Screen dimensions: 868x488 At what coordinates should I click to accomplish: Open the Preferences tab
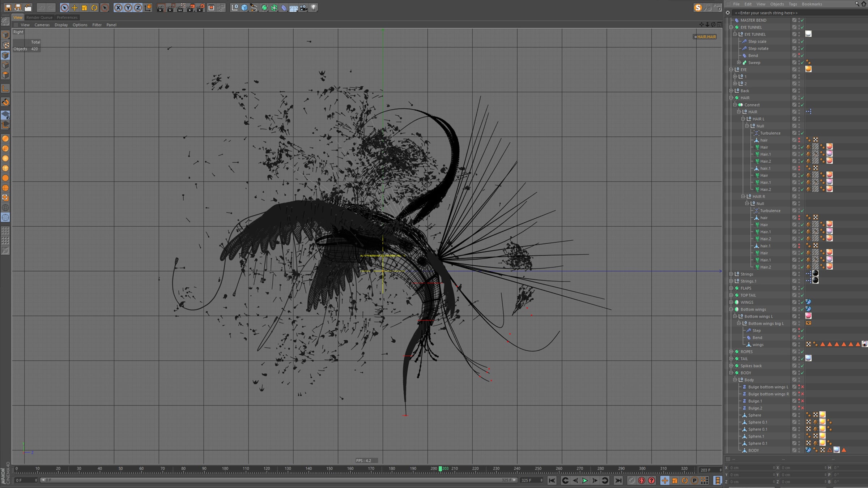pos(67,17)
